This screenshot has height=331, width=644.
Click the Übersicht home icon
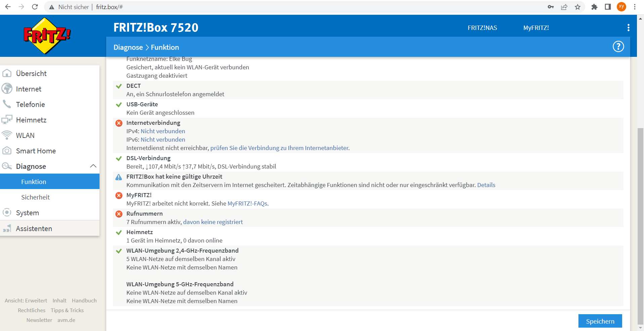pyautogui.click(x=7, y=73)
